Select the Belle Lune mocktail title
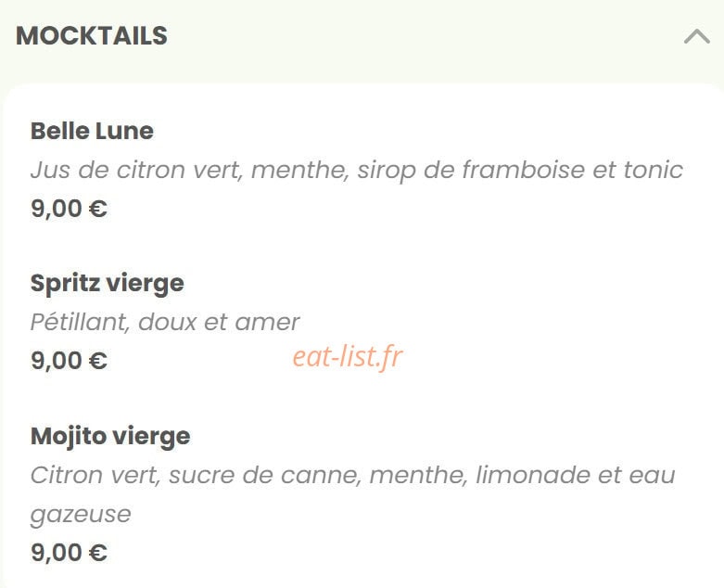 [x=92, y=131]
